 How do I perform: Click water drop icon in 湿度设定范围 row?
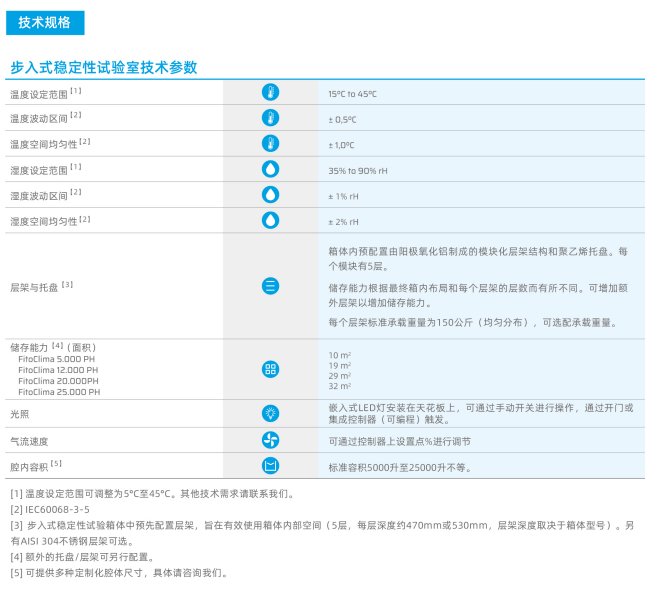click(x=270, y=169)
